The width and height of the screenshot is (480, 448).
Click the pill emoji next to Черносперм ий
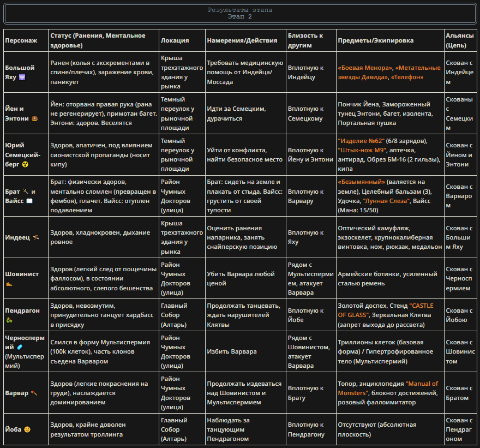click(x=20, y=347)
